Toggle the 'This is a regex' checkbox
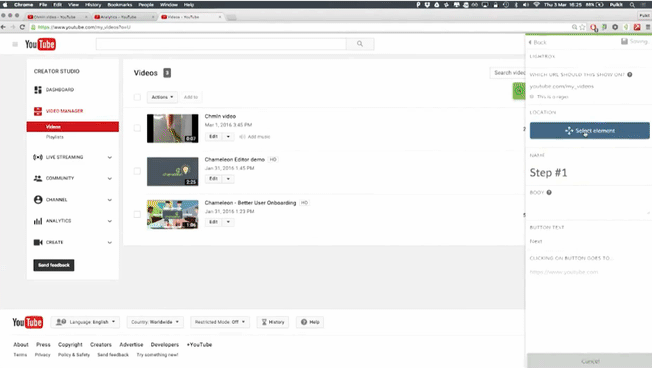The width and height of the screenshot is (652, 368). (x=532, y=96)
